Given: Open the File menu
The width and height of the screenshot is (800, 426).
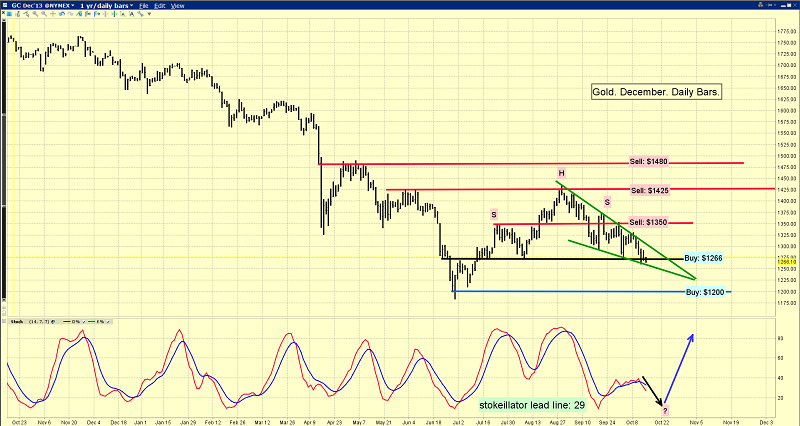Looking at the screenshot, I should pyautogui.click(x=144, y=6).
